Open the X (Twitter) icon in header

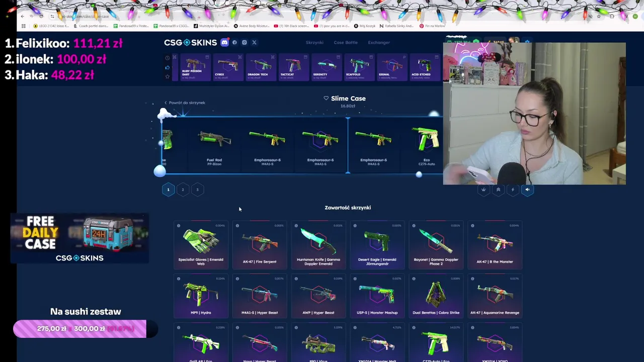(x=254, y=43)
